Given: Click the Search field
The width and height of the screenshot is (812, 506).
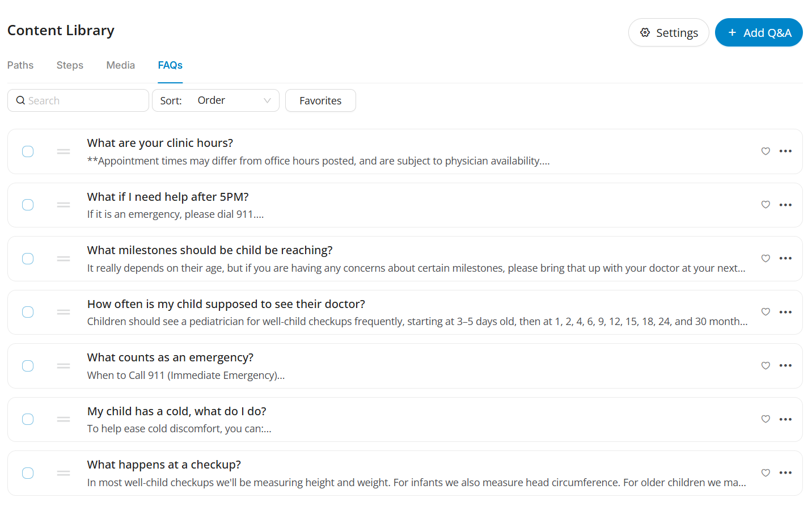Looking at the screenshot, I should pyautogui.click(x=78, y=100).
